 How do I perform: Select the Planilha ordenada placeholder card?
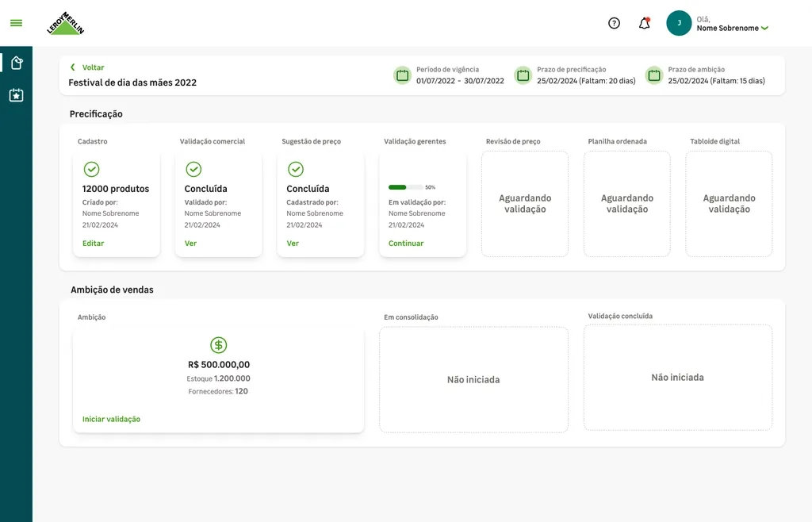click(626, 204)
